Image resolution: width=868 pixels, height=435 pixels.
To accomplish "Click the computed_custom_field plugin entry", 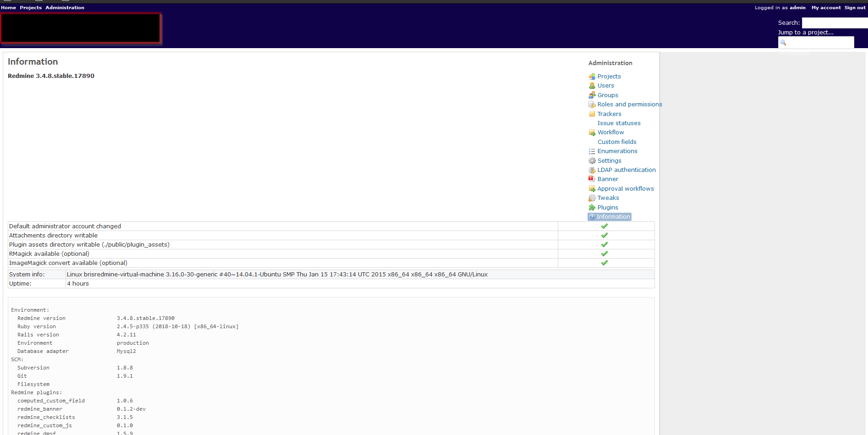I will pyautogui.click(x=51, y=401).
